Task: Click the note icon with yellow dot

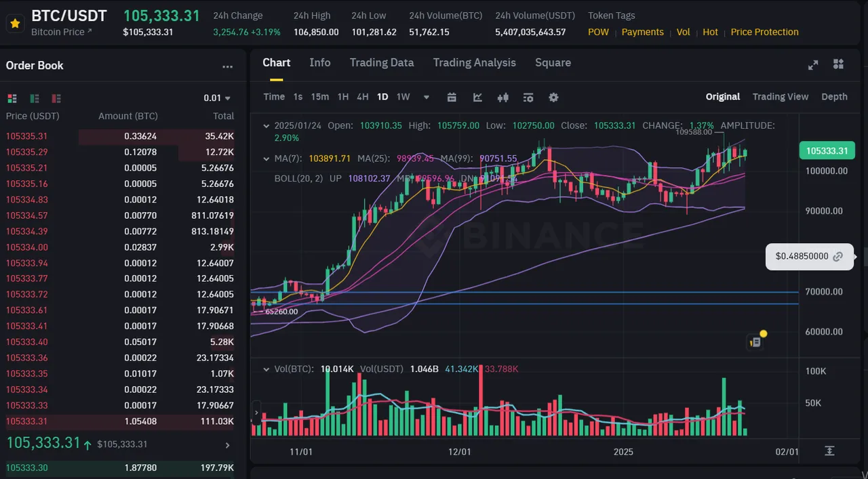Action: pos(755,342)
